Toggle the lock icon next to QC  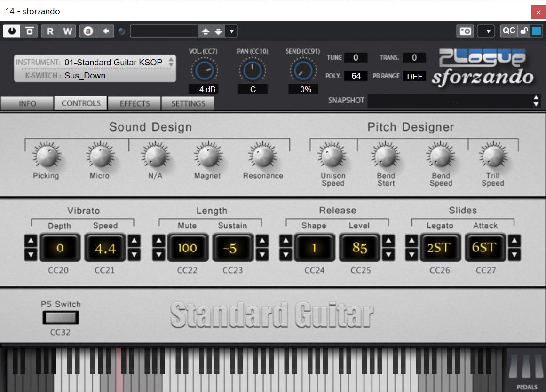pyautogui.click(x=524, y=31)
